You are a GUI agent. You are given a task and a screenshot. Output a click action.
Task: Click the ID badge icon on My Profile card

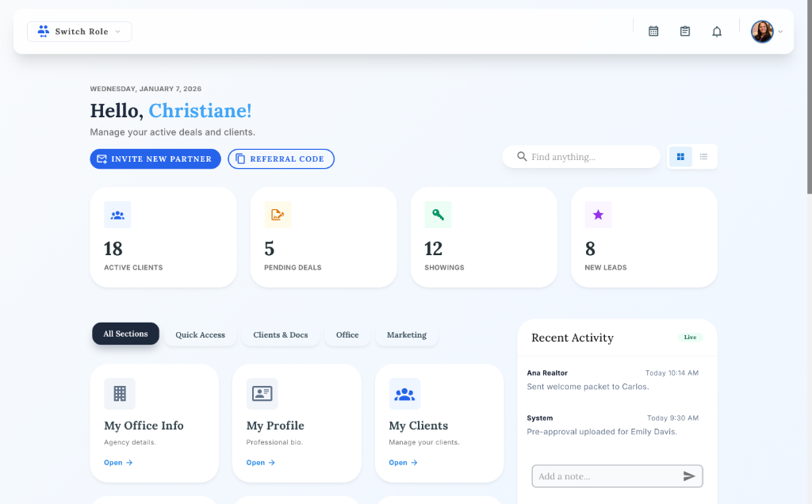coord(262,393)
